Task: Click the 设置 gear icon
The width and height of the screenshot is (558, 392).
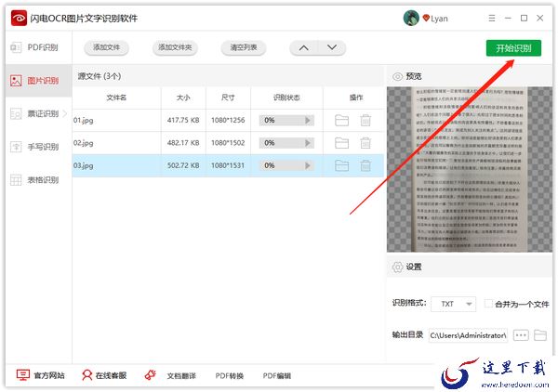Action: [397, 267]
